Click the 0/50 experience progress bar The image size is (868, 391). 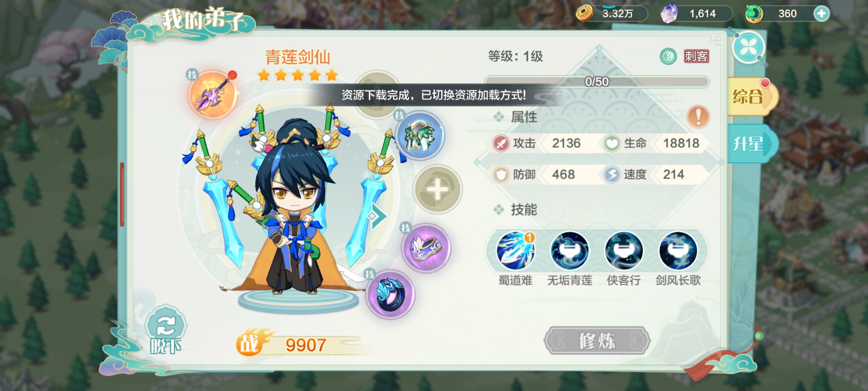click(597, 82)
